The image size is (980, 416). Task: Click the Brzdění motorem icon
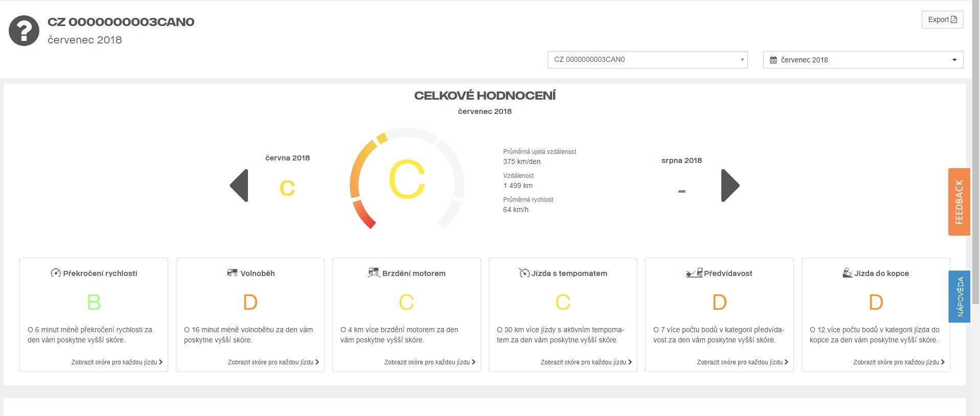[x=374, y=272]
